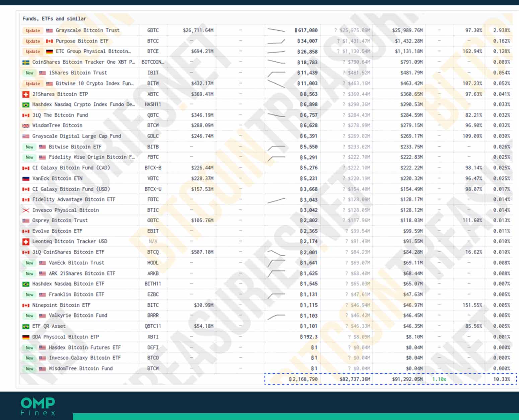Viewport: 519px width, 420px height.
Task: Click the Update badge beside Bitwise 10 Crypto Index Fund
Action: (x=33, y=84)
